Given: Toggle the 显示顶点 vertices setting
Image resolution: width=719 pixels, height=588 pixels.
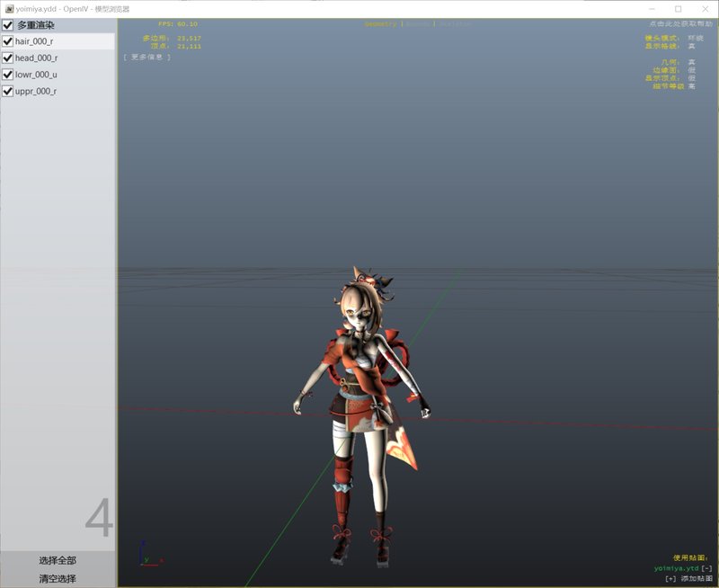Looking at the screenshot, I should [x=691, y=78].
